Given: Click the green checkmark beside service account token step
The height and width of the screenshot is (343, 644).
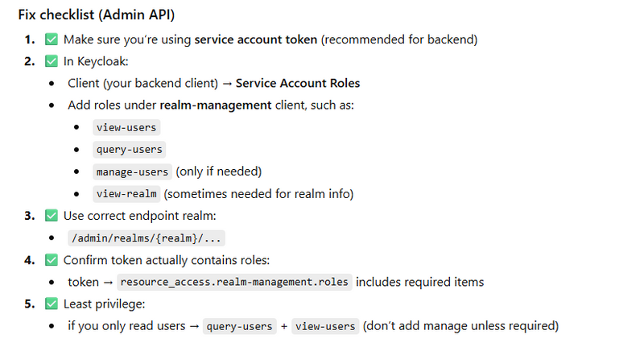Looking at the screenshot, I should (x=52, y=39).
